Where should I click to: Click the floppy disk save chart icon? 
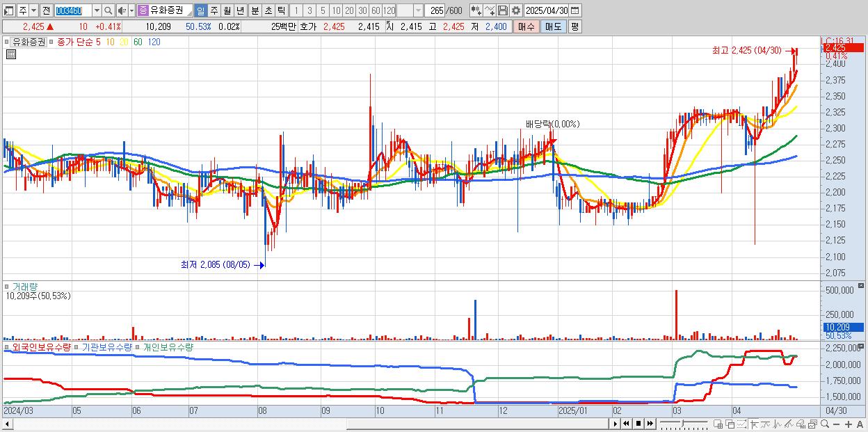coord(503,10)
